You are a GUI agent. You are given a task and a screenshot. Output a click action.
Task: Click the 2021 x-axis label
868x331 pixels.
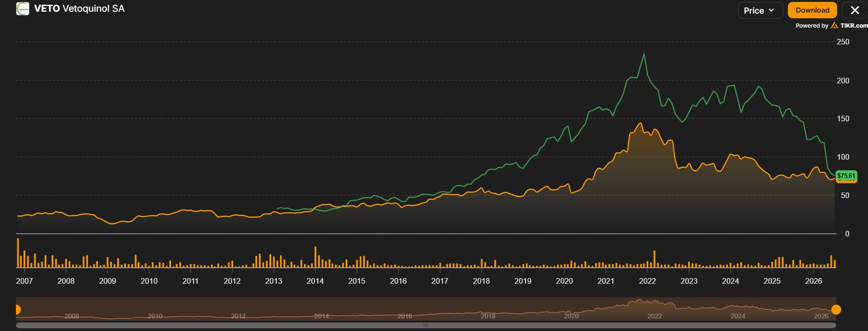(606, 281)
